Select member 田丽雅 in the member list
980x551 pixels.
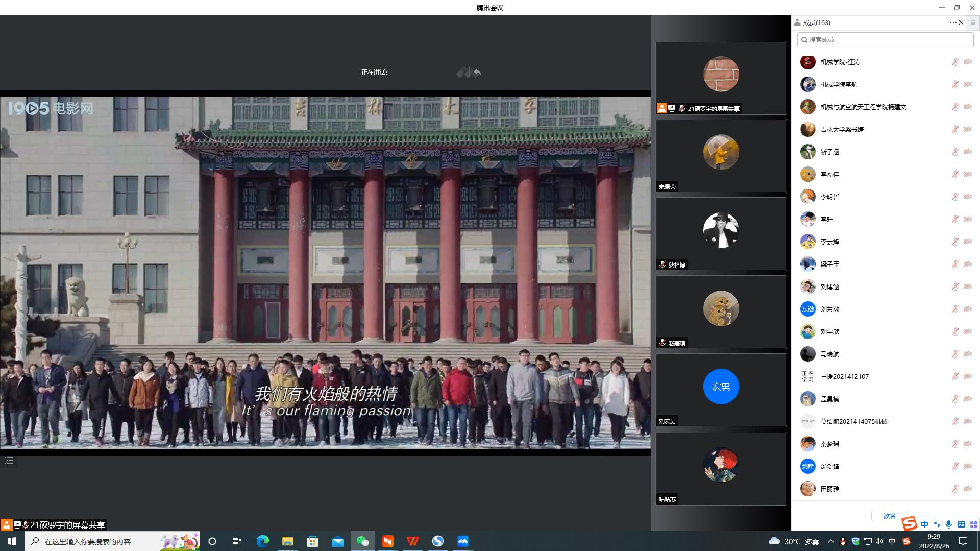pyautogui.click(x=829, y=489)
